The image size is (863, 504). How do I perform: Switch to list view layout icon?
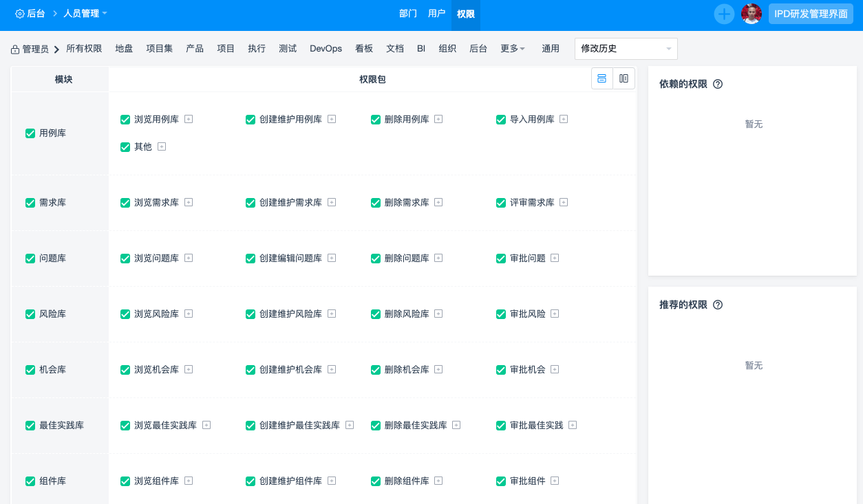pos(601,78)
